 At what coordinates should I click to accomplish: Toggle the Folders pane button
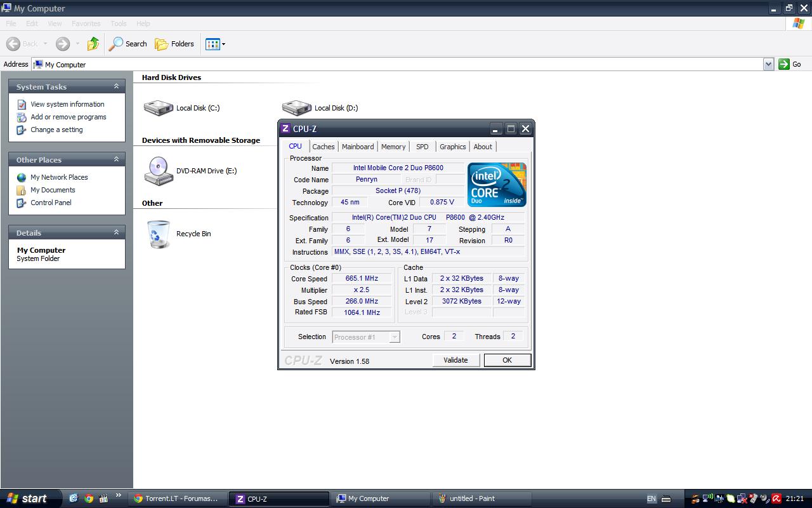(x=174, y=44)
